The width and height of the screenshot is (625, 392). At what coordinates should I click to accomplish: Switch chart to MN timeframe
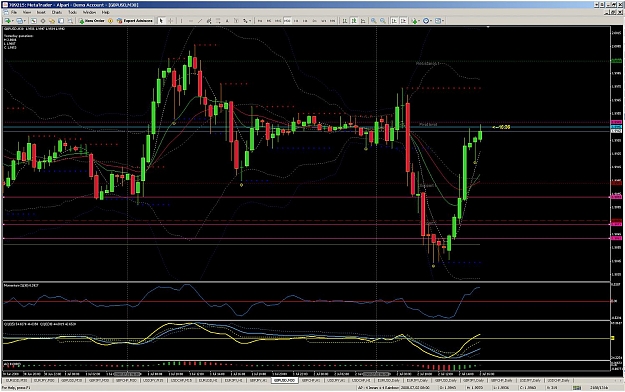pyautogui.click(x=332, y=21)
